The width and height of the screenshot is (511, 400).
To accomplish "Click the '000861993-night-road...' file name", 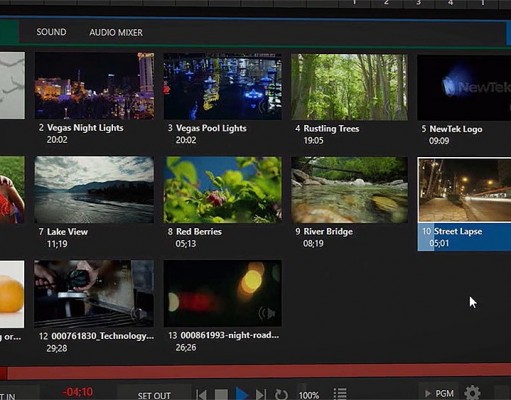I will [x=230, y=335].
